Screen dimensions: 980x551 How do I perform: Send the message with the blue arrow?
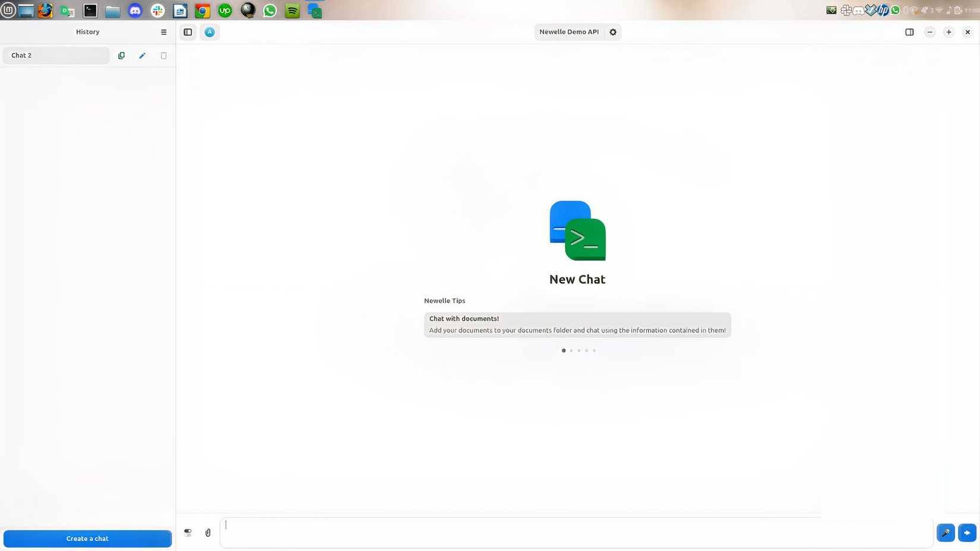click(967, 533)
